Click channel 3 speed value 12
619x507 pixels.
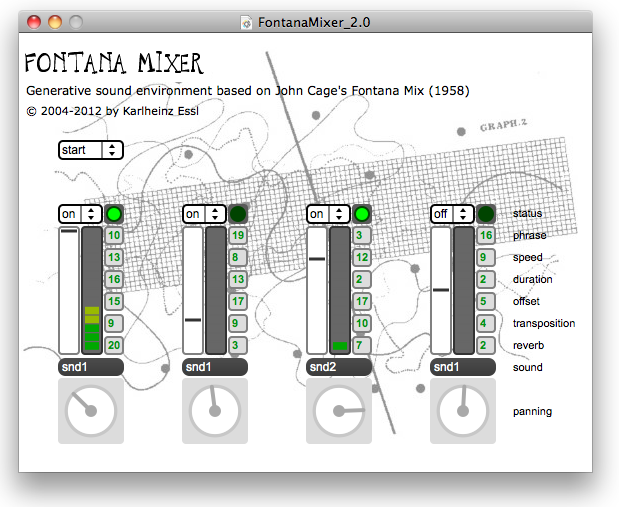point(362,257)
